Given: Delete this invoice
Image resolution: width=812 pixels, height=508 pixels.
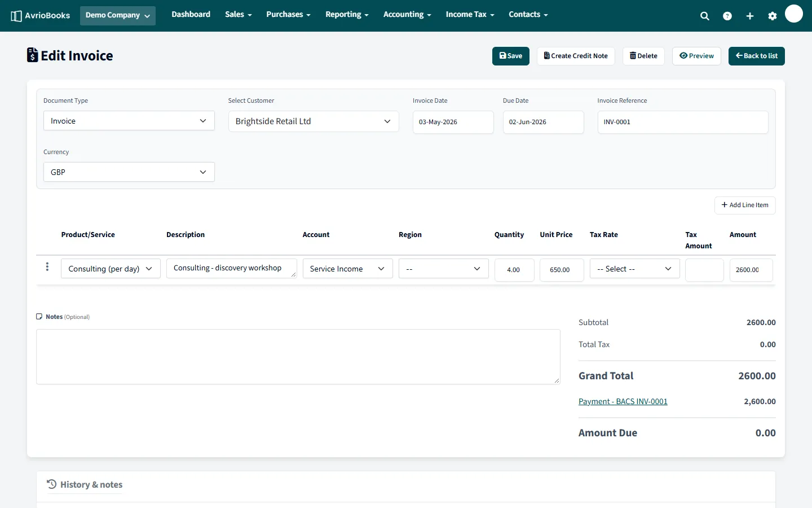Looking at the screenshot, I should pyautogui.click(x=643, y=56).
